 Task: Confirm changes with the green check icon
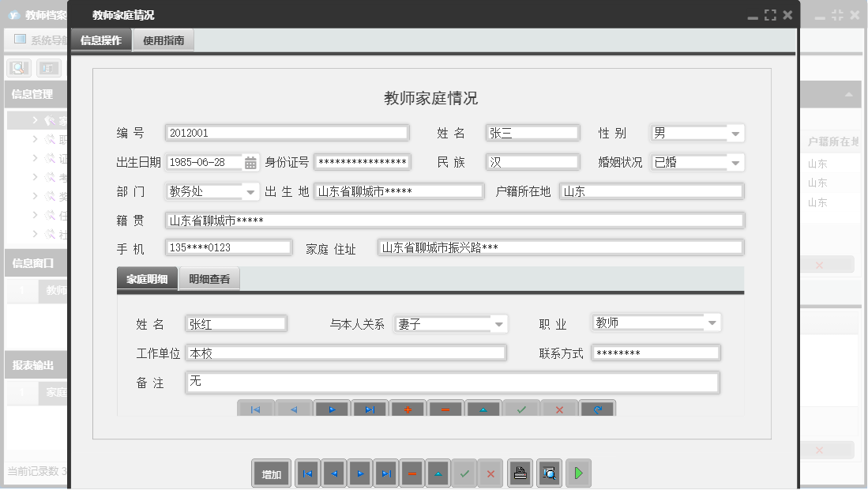point(521,409)
